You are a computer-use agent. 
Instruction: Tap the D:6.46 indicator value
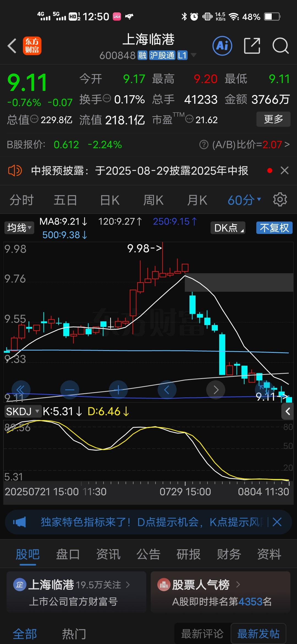point(108,411)
